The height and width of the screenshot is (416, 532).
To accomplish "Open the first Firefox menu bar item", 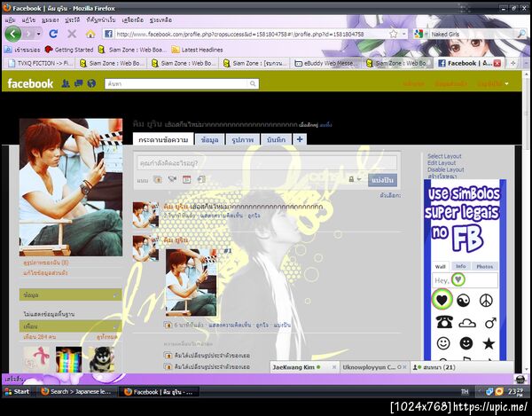I will (x=10, y=20).
